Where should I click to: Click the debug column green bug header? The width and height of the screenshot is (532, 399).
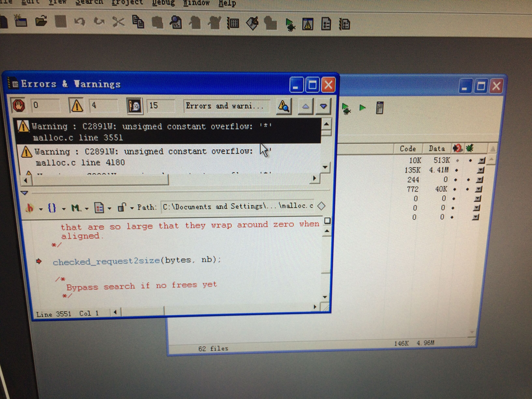click(470, 148)
